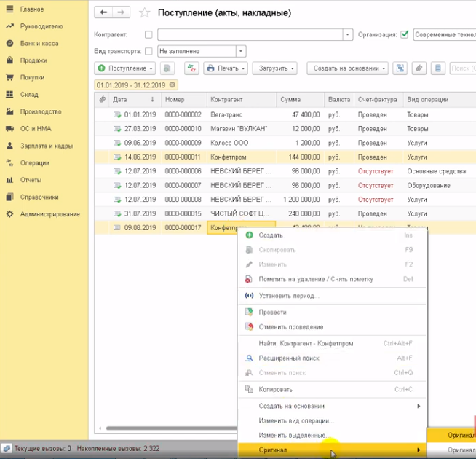This screenshot has width=476, height=459.
Task: Open the Продажи section in sidebar
Action: click(x=33, y=60)
